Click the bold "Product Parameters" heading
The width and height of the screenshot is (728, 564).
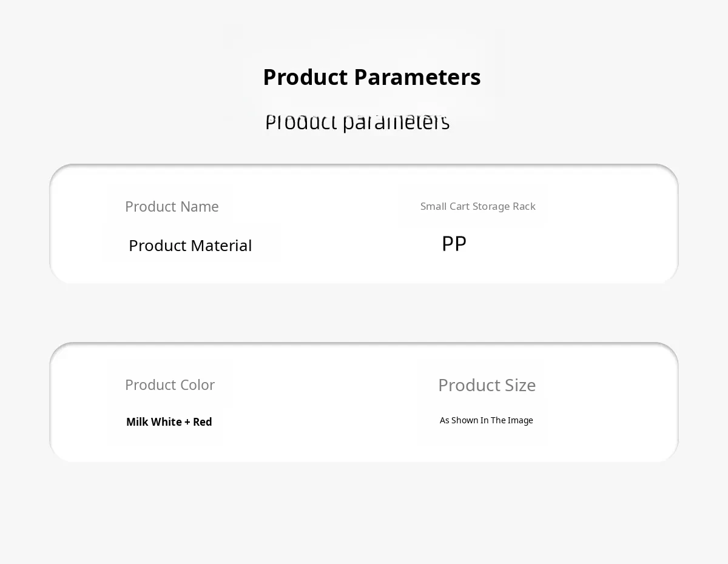click(371, 78)
